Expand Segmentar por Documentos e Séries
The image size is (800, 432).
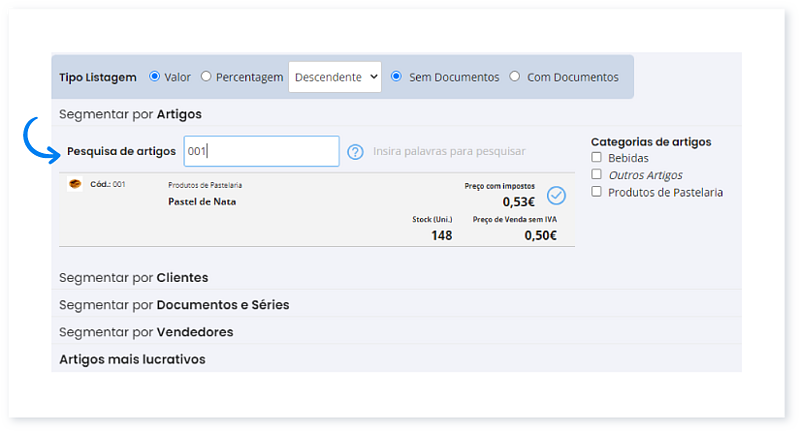point(174,304)
